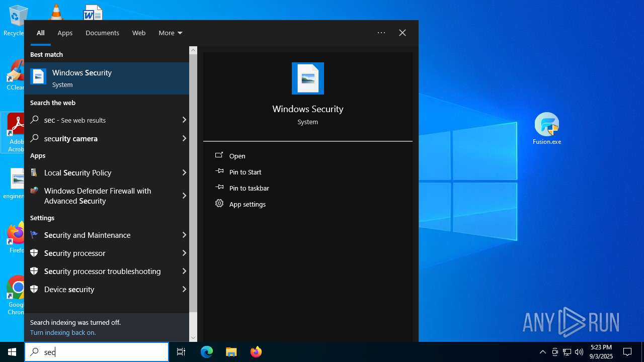Screen dimensions: 644x362
Task: Click the magnifier icon beside 'sec' web result
Action: pyautogui.click(x=34, y=120)
